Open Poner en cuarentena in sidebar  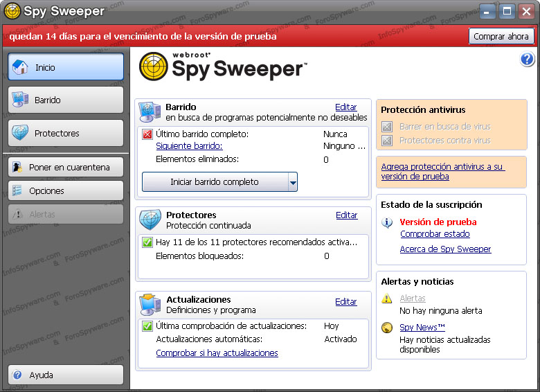pyautogui.click(x=66, y=167)
